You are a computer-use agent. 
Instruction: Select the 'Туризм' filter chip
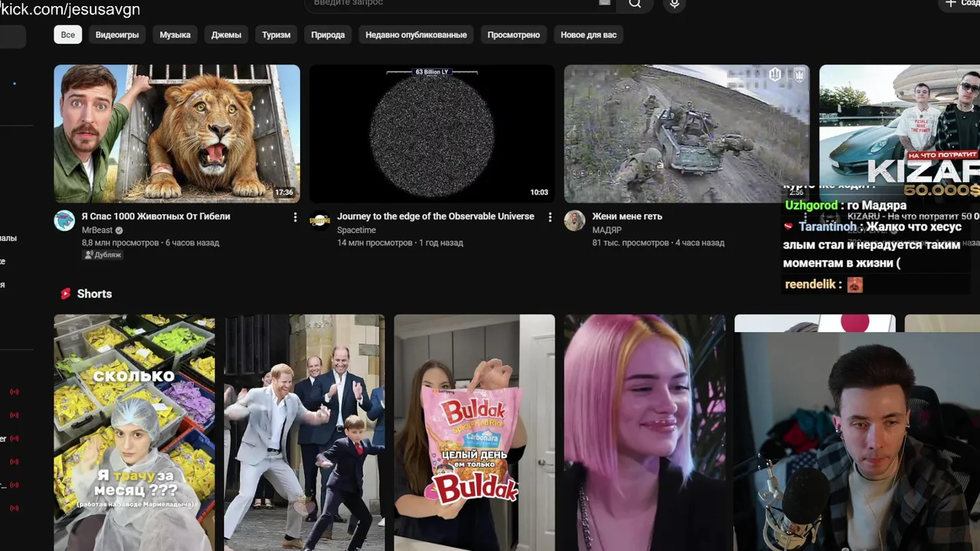(276, 34)
